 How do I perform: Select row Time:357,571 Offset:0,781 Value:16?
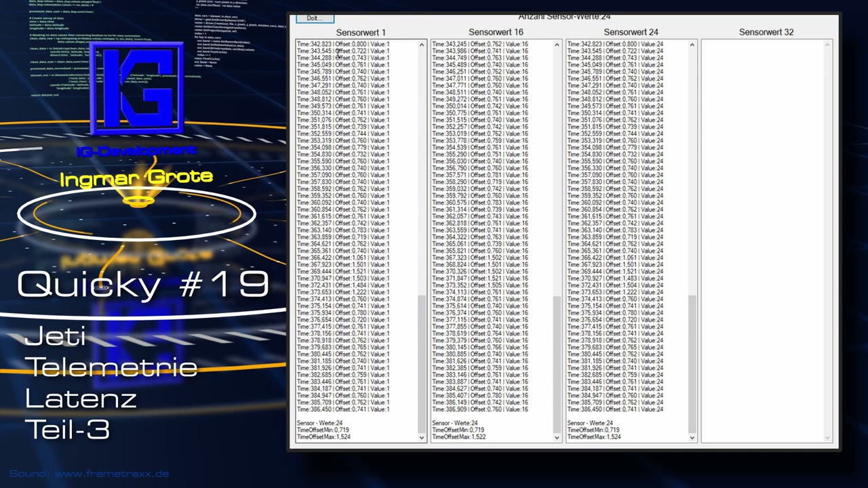[x=480, y=175]
